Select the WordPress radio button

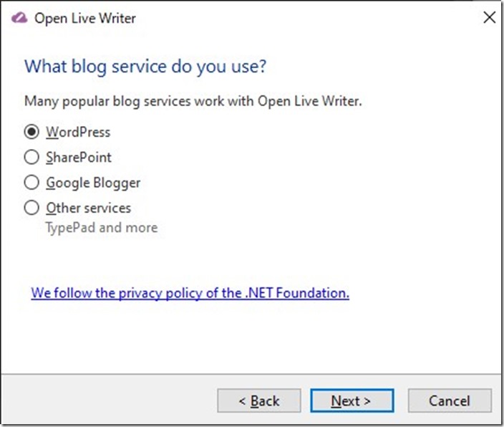pyautogui.click(x=31, y=132)
